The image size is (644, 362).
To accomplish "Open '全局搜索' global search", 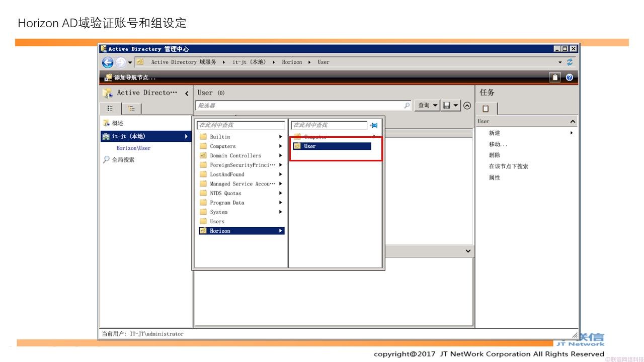I will tap(123, 160).
